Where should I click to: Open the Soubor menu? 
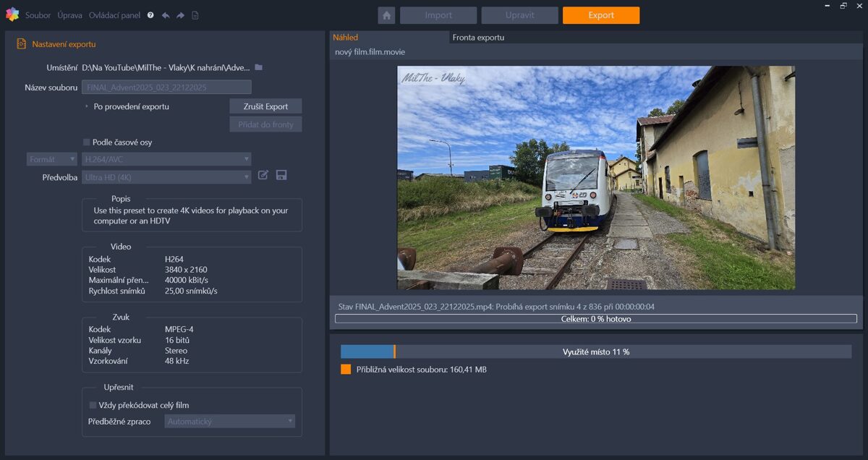pyautogui.click(x=38, y=15)
